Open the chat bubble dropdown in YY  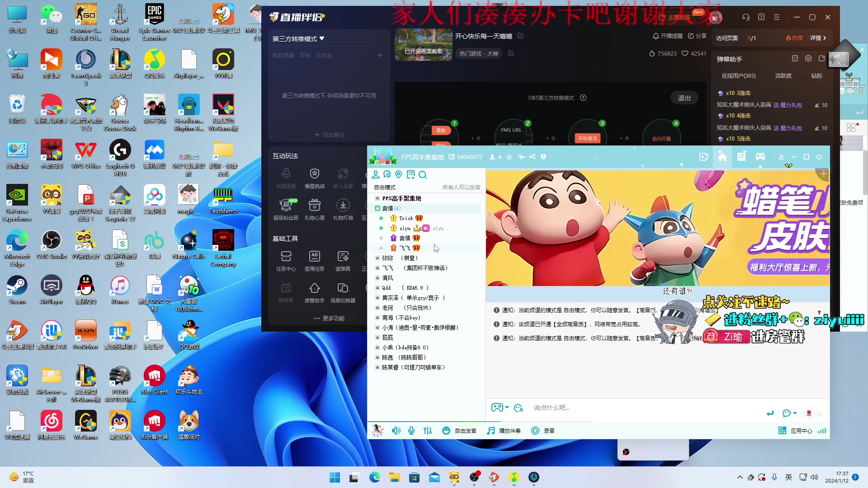click(x=789, y=413)
